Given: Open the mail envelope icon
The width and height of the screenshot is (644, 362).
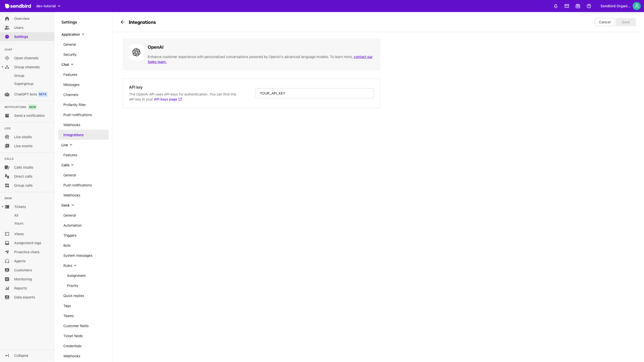Looking at the screenshot, I should (x=567, y=6).
